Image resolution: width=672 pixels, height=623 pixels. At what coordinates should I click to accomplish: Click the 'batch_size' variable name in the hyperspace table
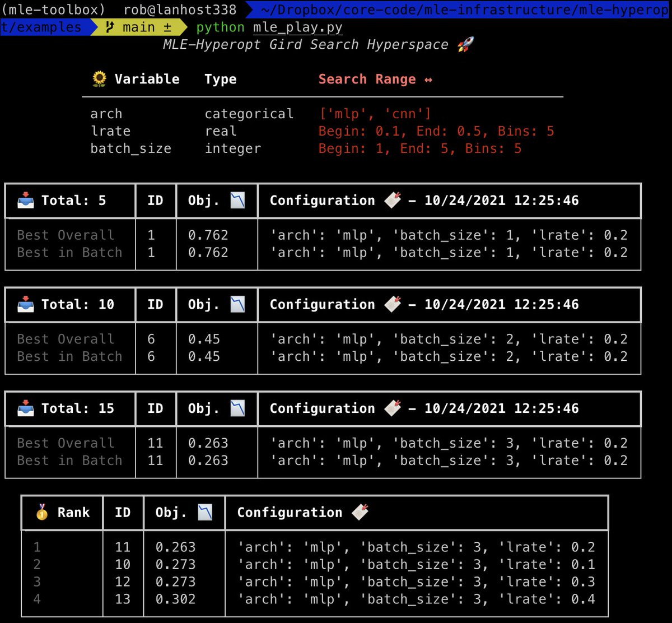[131, 148]
